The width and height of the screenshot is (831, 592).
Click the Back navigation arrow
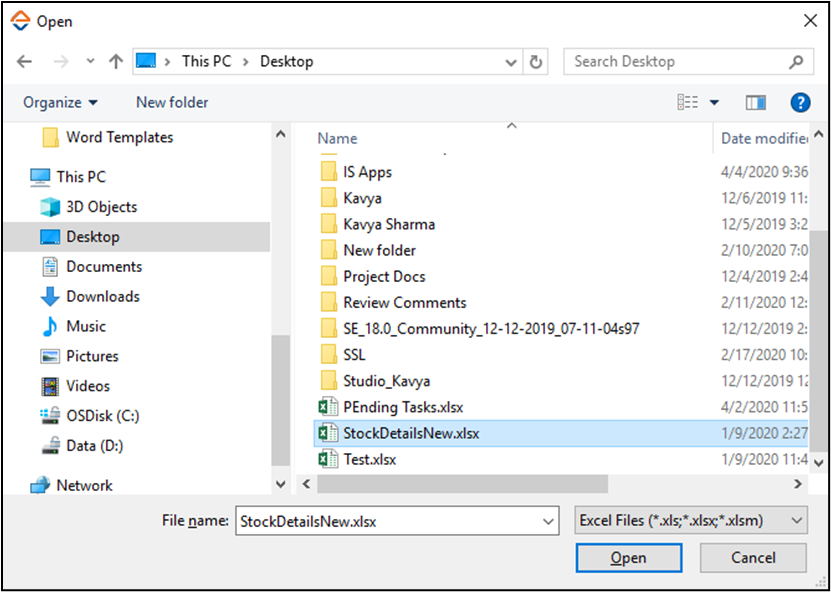click(24, 61)
